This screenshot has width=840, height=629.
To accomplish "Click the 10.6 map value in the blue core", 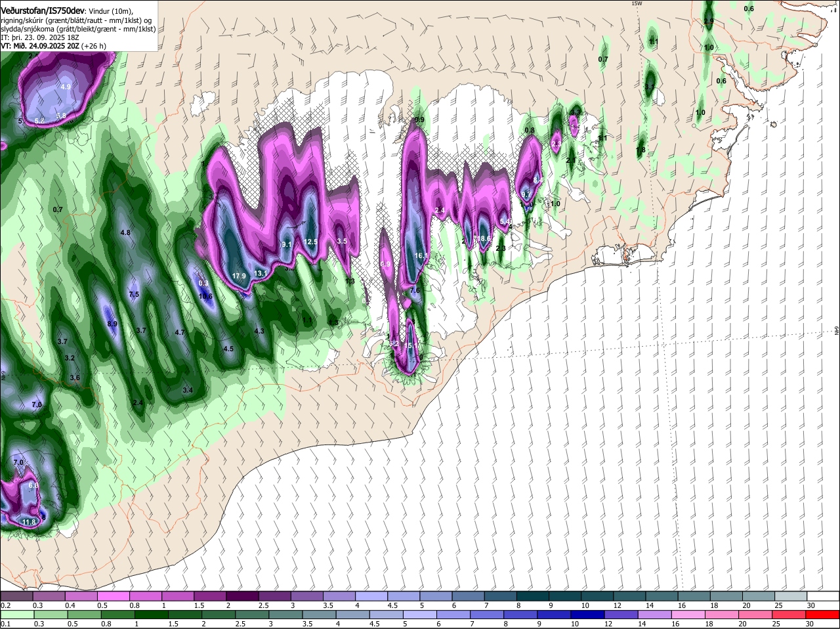I will [x=205, y=296].
